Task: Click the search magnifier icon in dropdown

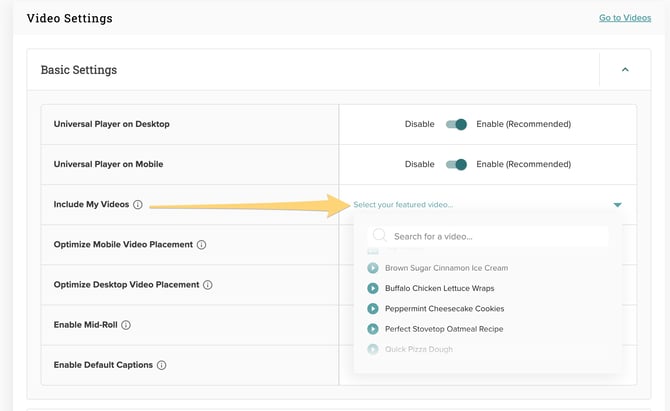Action: 380,237
